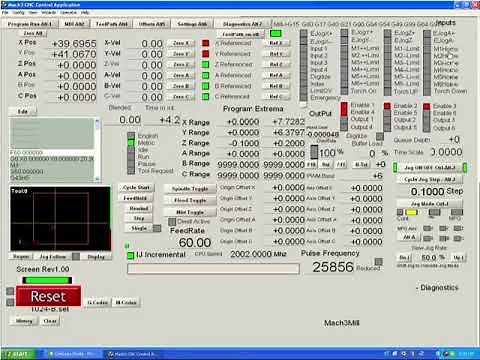
Task: Click the Mist Toggle button
Action: (190, 212)
